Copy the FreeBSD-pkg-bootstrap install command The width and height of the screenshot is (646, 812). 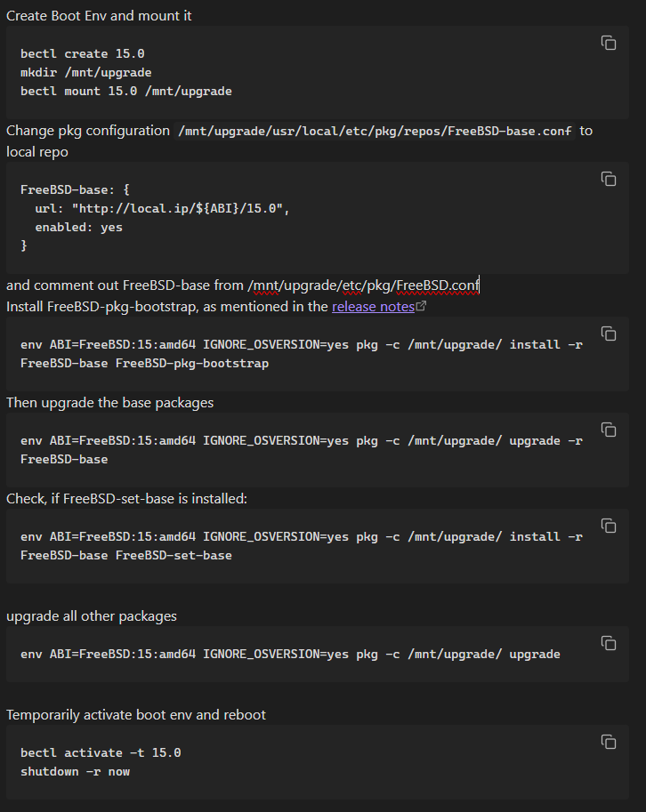pos(609,334)
